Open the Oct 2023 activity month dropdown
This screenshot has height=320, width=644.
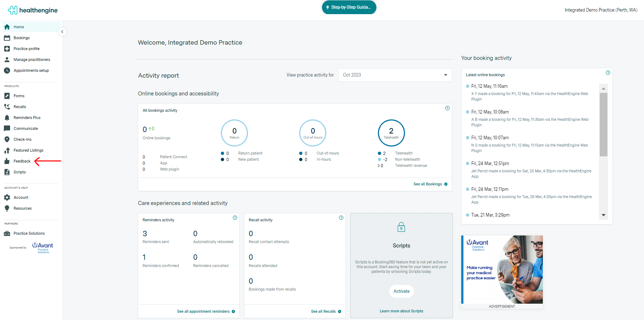395,75
